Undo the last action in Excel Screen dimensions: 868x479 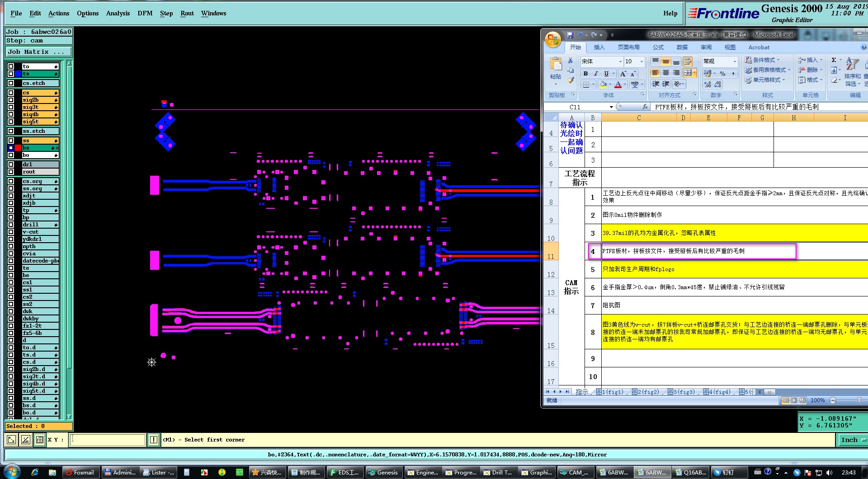click(580, 35)
